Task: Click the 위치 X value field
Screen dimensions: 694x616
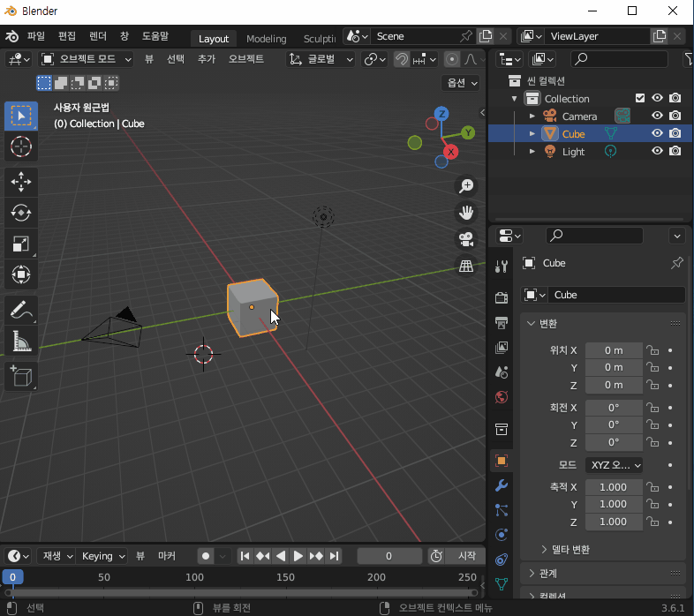Action: [614, 350]
